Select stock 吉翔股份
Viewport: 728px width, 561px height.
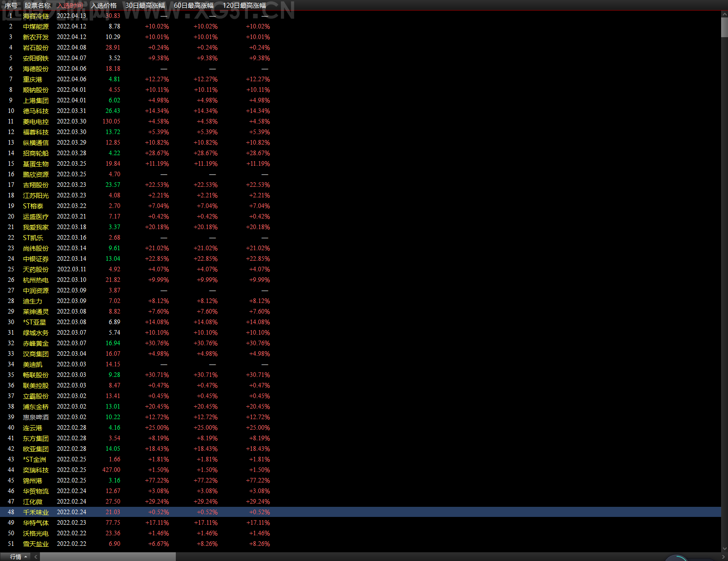click(x=36, y=185)
